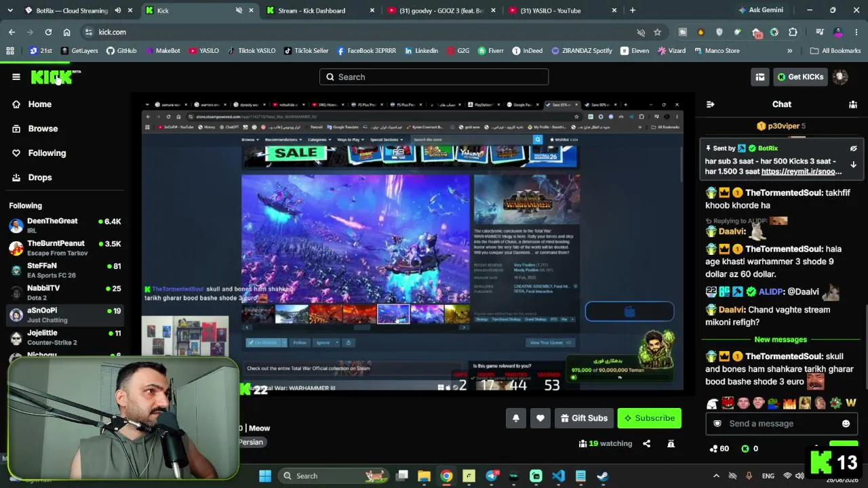This screenshot has height=488, width=868.
Task: Open Steam from the taskbar
Action: [x=602, y=476]
